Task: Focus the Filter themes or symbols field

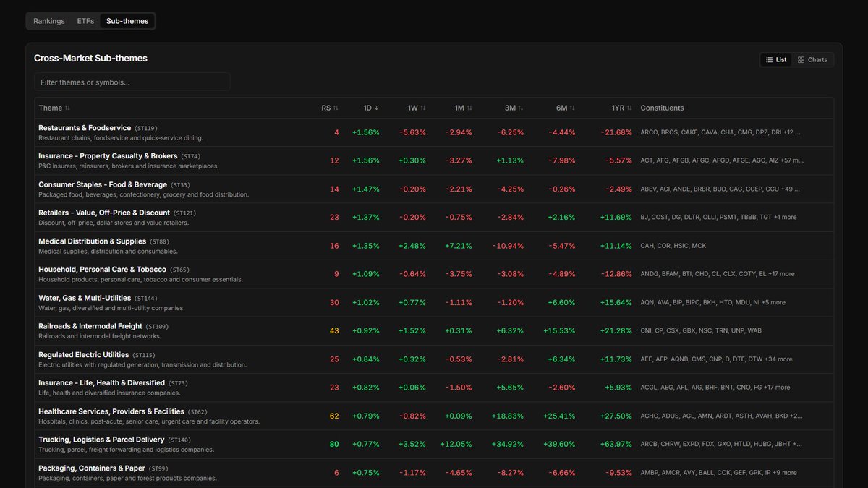Action: click(x=132, y=82)
